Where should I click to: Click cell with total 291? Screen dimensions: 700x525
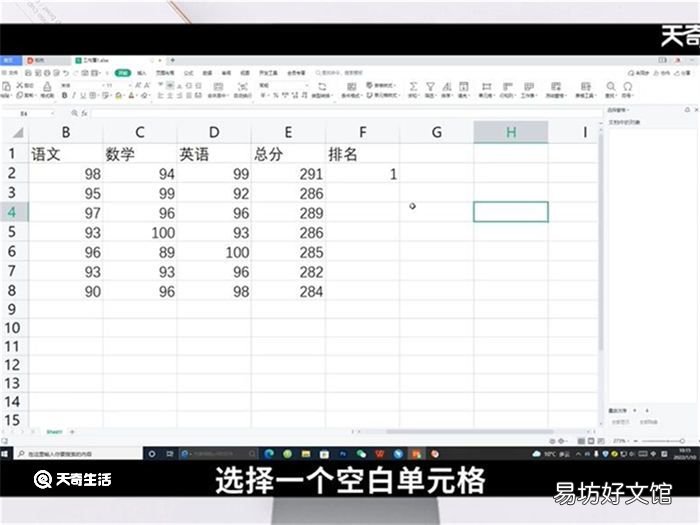(x=288, y=174)
